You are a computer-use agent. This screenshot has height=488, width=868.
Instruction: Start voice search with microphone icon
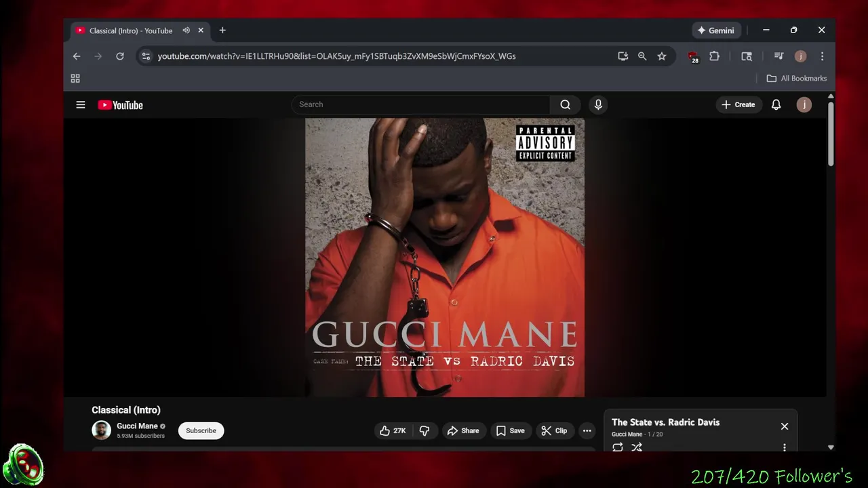(598, 104)
